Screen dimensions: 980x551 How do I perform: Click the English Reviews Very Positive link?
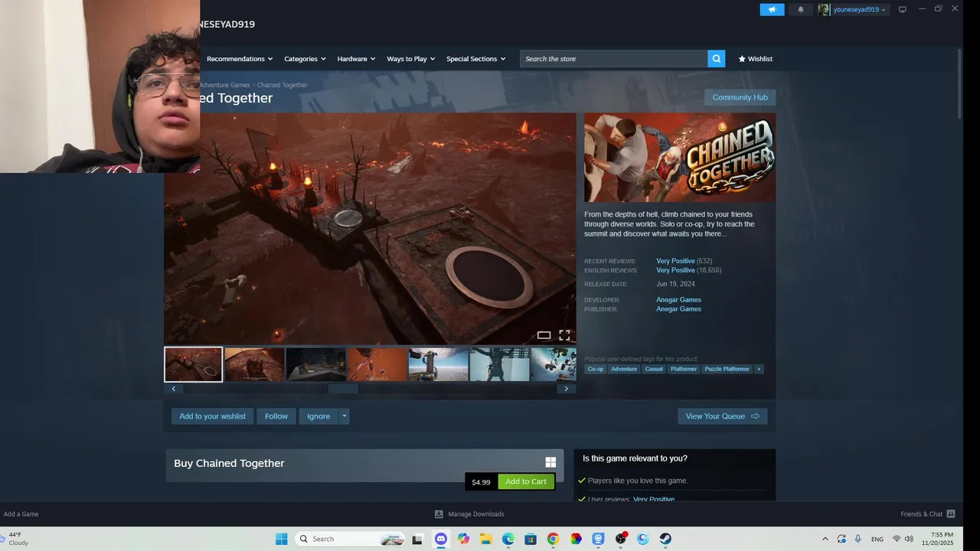click(675, 270)
